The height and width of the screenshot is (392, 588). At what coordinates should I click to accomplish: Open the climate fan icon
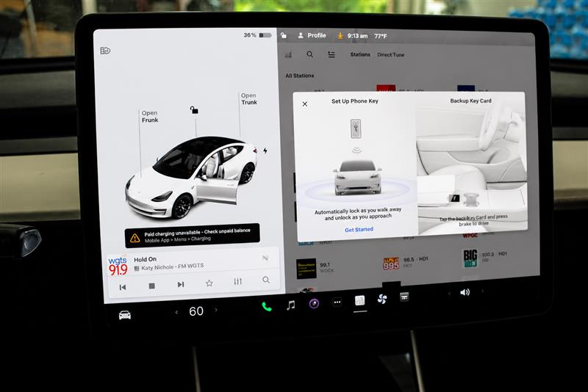click(382, 299)
